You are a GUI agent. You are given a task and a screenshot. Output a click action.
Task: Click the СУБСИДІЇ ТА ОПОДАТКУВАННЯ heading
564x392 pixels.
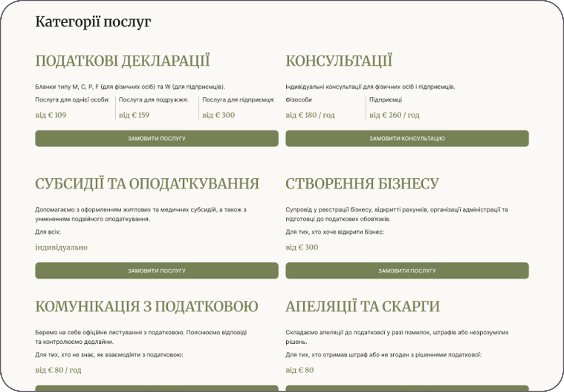(x=147, y=184)
